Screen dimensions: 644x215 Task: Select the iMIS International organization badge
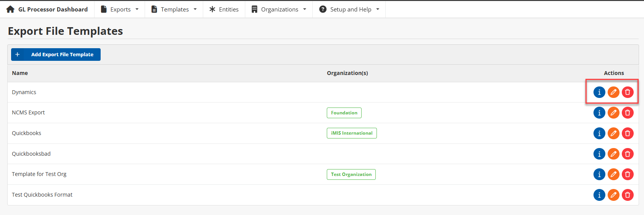click(352, 133)
